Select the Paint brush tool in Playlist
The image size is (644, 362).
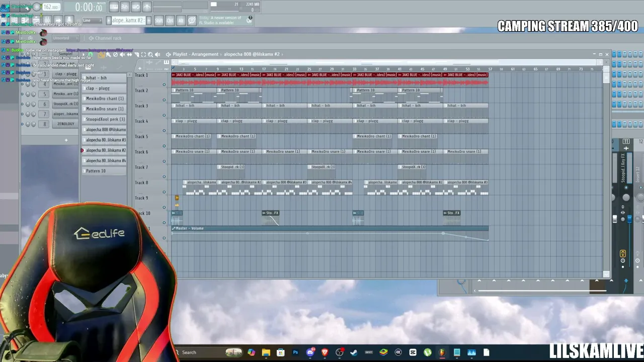pos(108,54)
